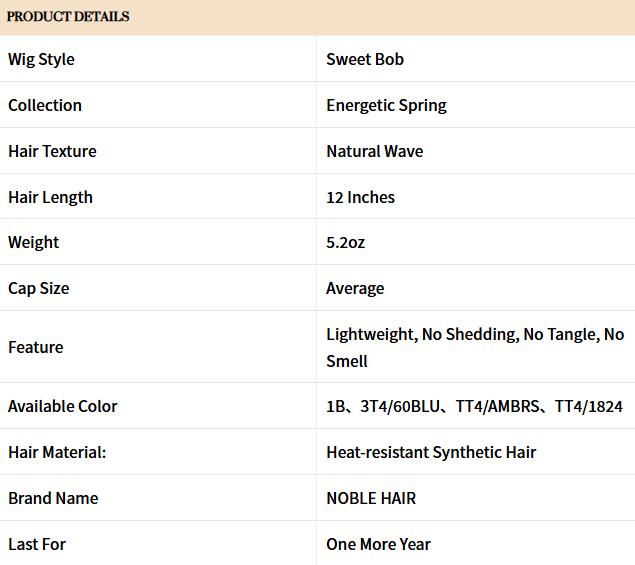Click the Energetic Spring collection value
The image size is (635, 565).
tap(386, 105)
